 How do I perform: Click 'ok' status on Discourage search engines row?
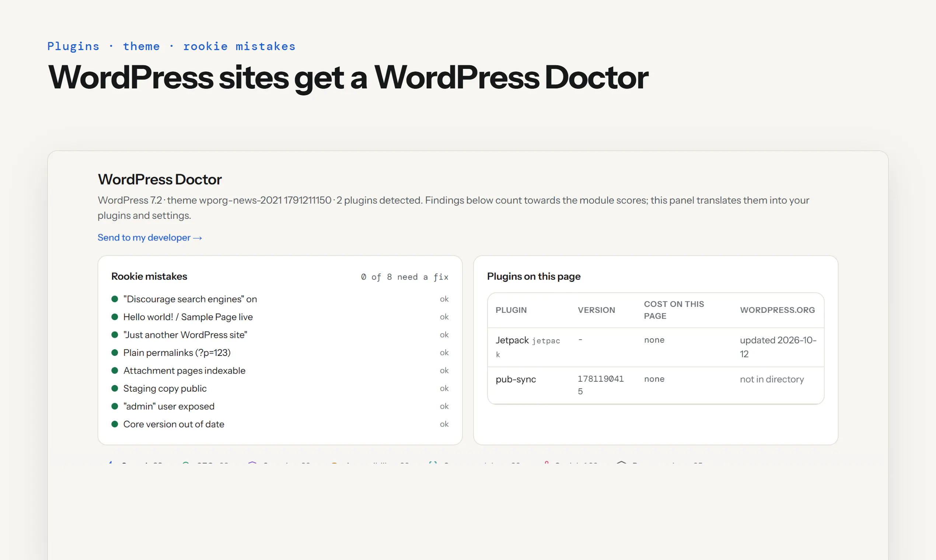tap(444, 299)
